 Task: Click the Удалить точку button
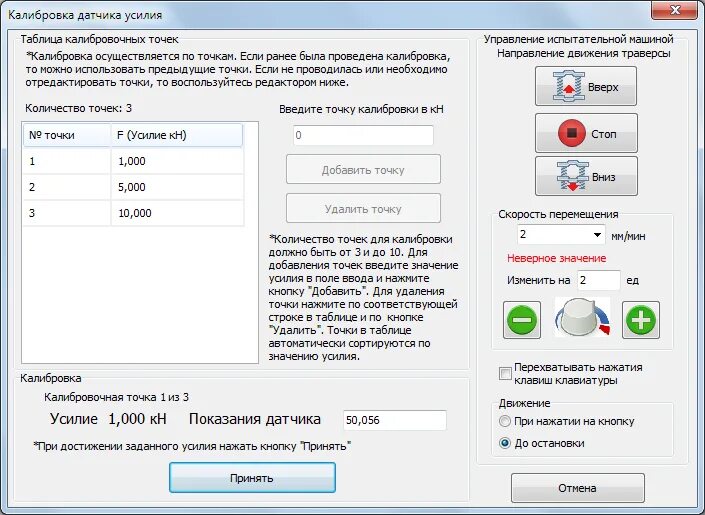[x=363, y=209]
